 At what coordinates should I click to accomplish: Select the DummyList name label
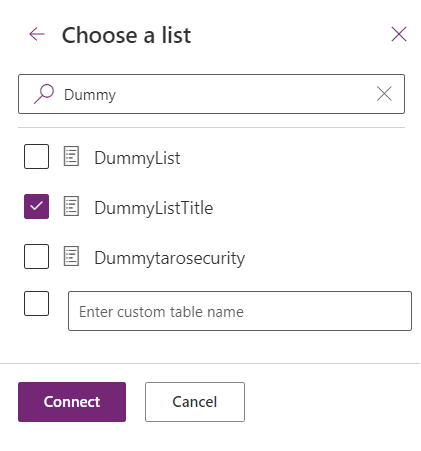[137, 158]
